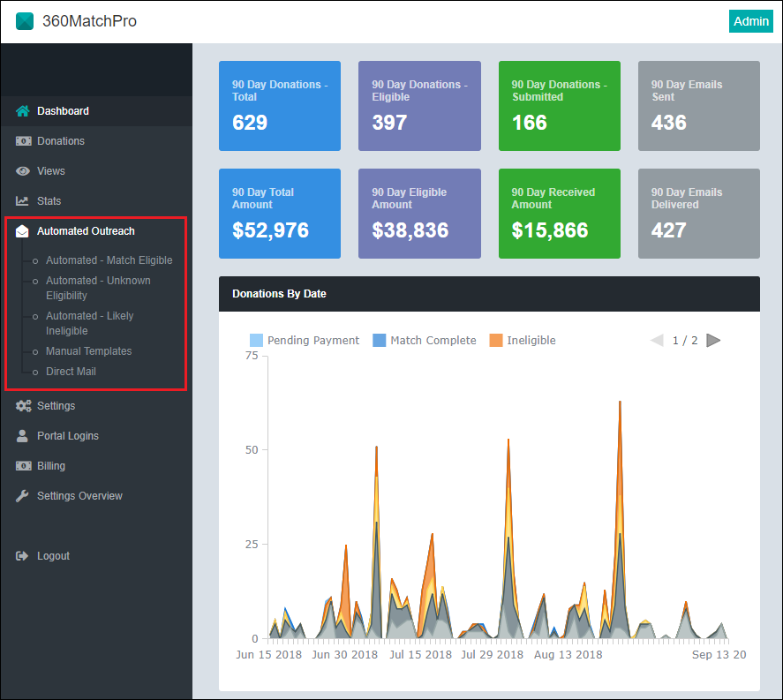Open the 90 Day Donations - Total card
Screen dimensions: 783x700
click(x=280, y=106)
